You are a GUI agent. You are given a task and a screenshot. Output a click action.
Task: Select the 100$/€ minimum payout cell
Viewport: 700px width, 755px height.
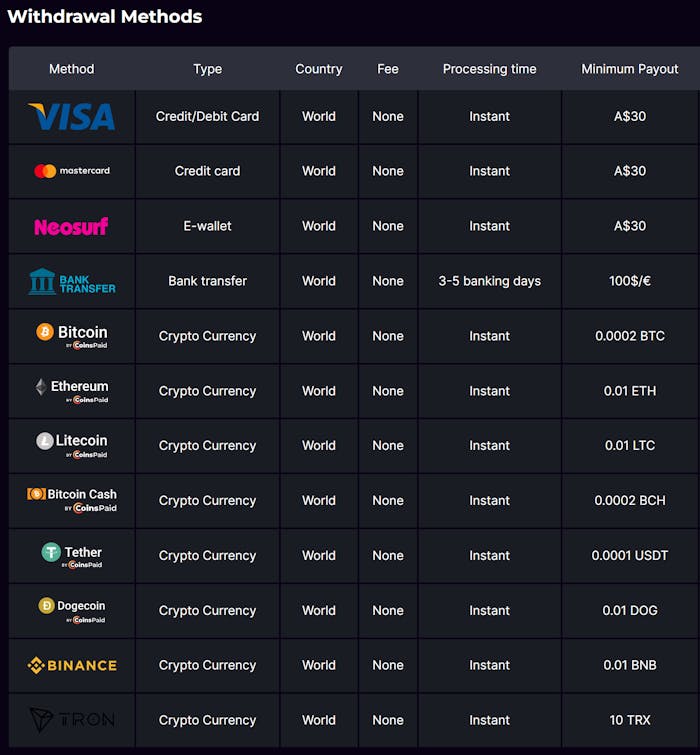630,281
